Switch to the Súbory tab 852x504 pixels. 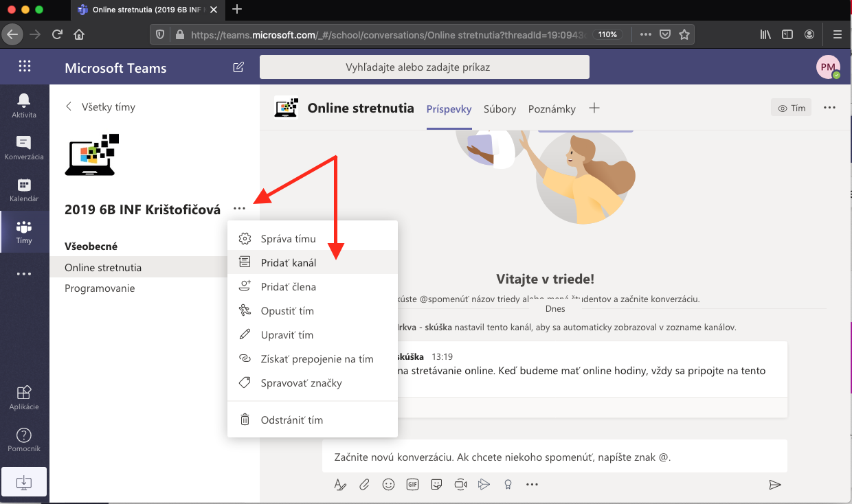[x=500, y=108]
